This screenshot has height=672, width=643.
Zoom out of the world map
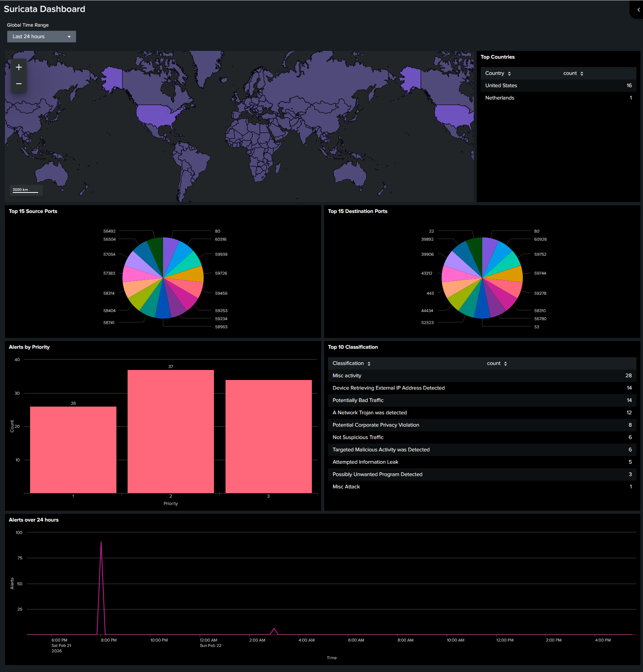(19, 84)
